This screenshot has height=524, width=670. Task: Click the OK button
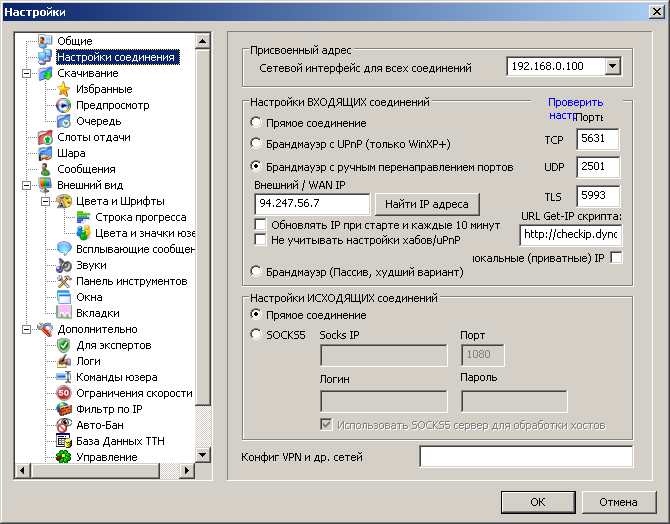[x=538, y=501]
